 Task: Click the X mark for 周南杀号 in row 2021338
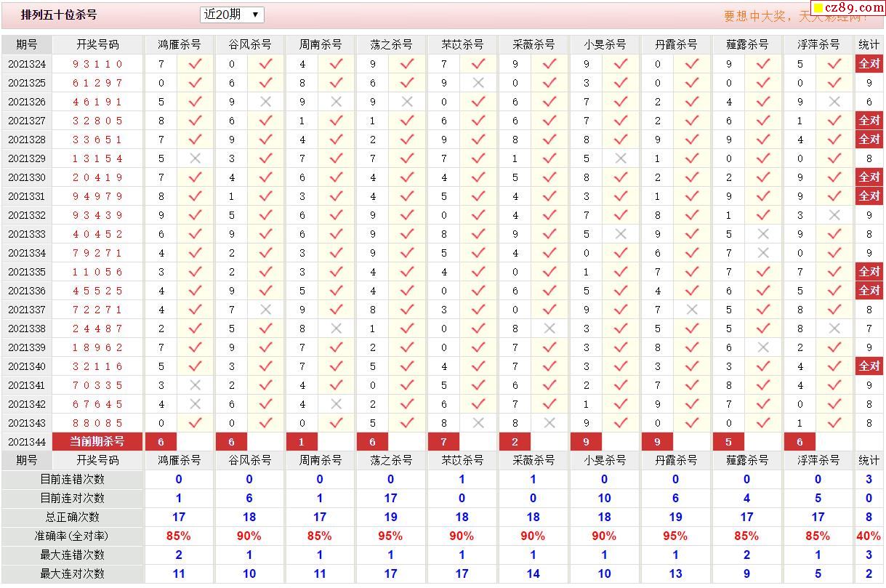[x=336, y=329]
